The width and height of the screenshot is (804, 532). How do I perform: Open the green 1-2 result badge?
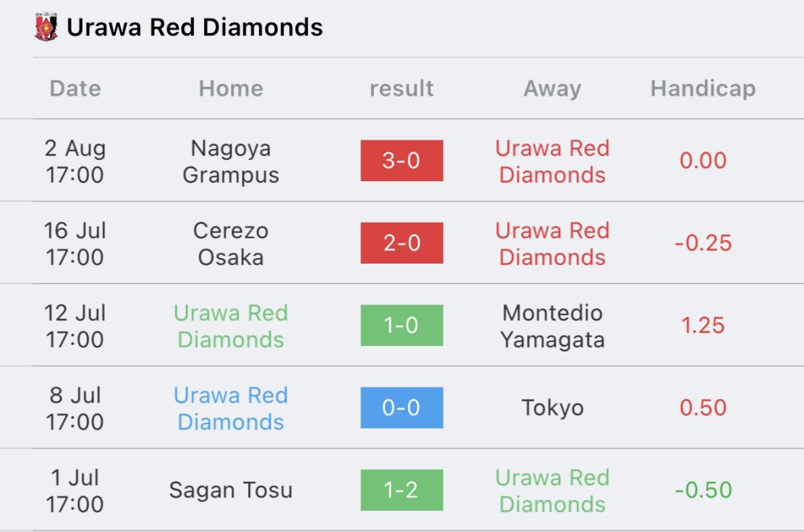point(401,490)
